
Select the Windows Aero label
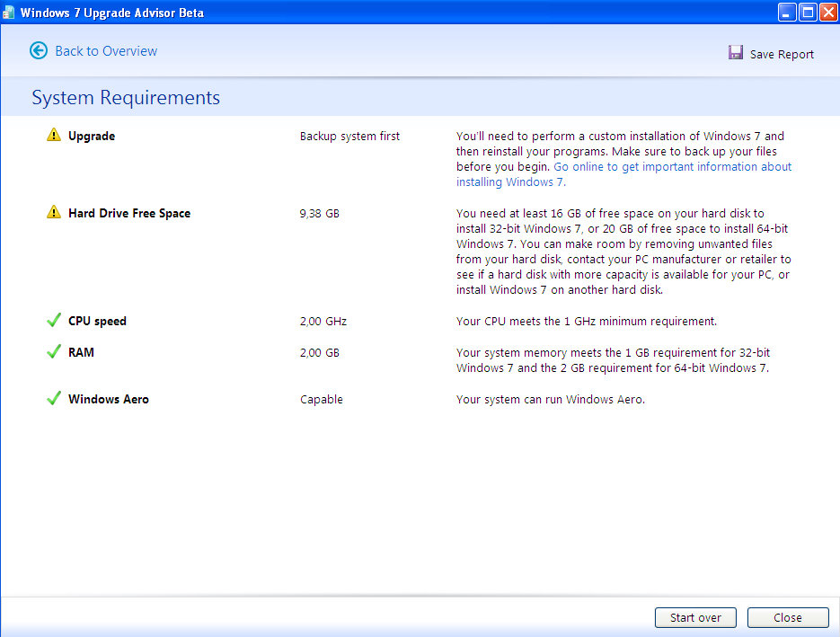(108, 399)
